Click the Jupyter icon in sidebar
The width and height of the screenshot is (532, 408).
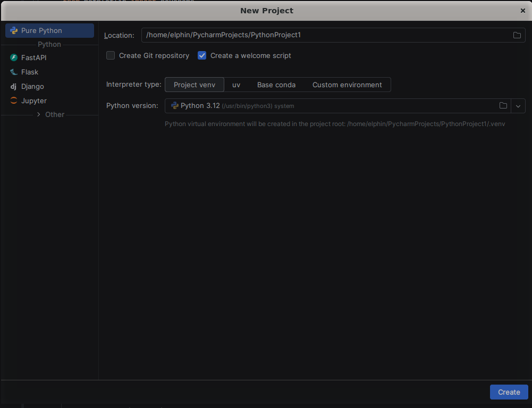(x=14, y=101)
